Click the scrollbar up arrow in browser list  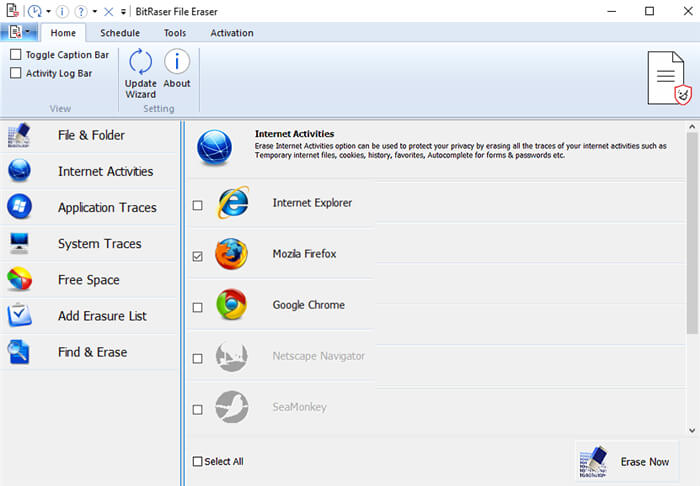(x=692, y=127)
